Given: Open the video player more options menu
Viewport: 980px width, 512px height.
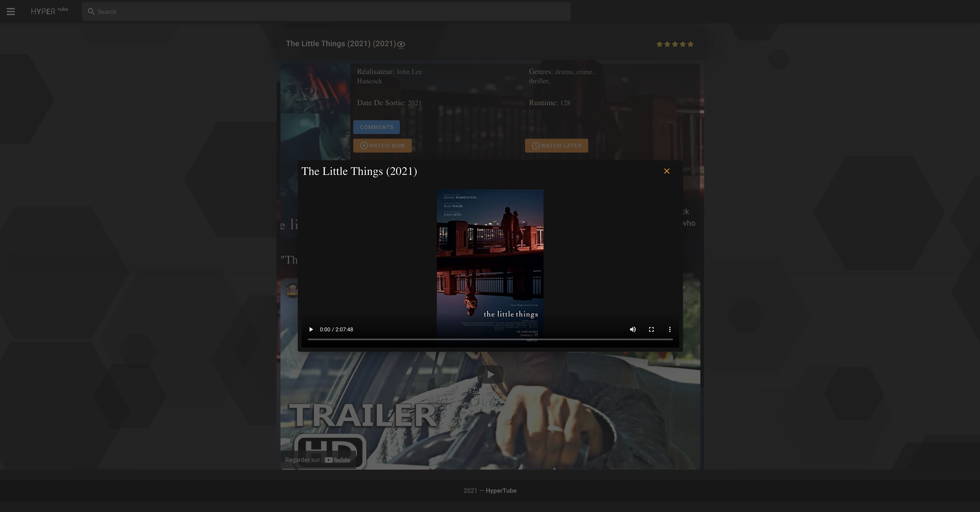Looking at the screenshot, I should click(670, 329).
